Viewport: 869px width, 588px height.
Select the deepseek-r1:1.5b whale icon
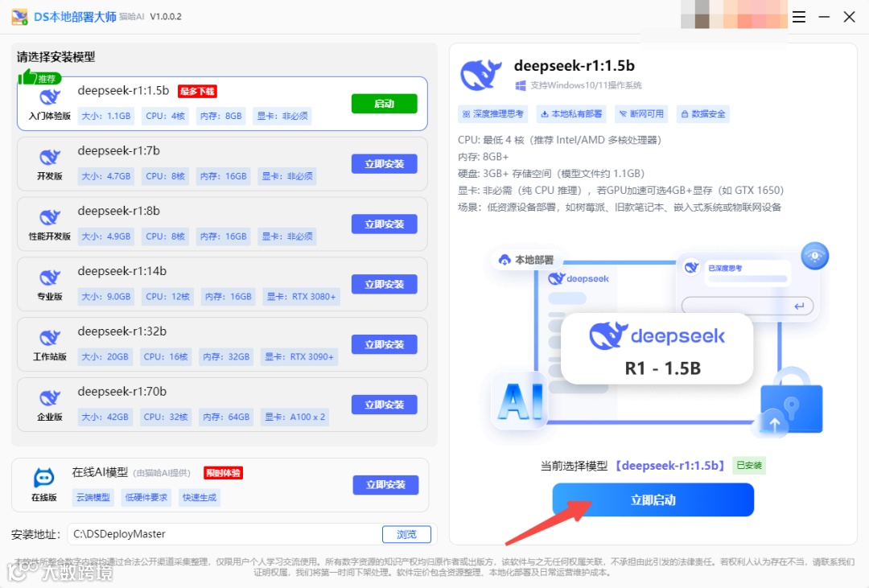[50, 97]
